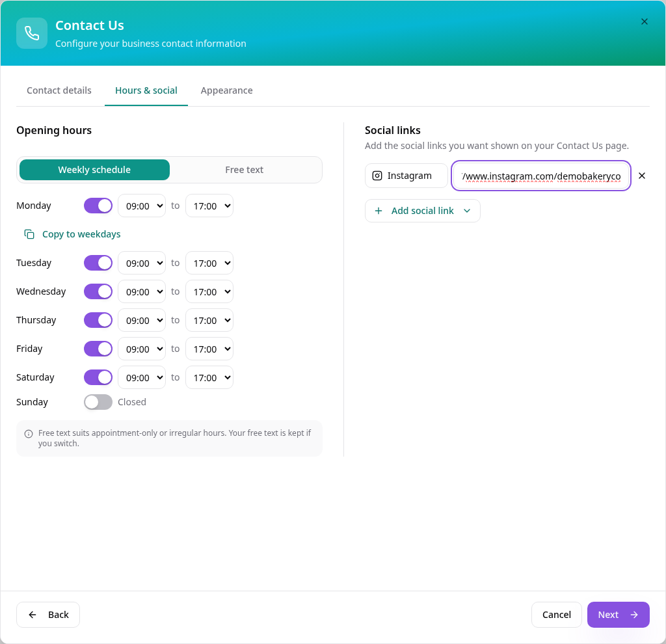The image size is (666, 644).
Task: Open Saturday closing time dropdown
Action: [209, 377]
